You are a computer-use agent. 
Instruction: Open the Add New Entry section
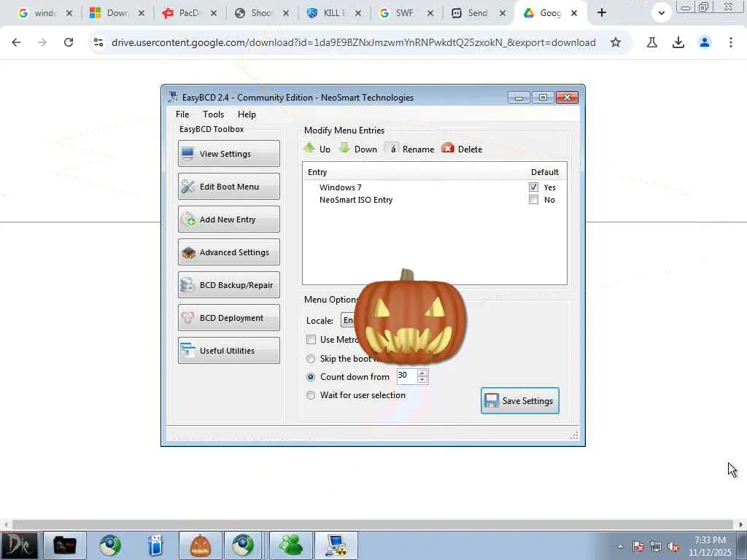(228, 219)
